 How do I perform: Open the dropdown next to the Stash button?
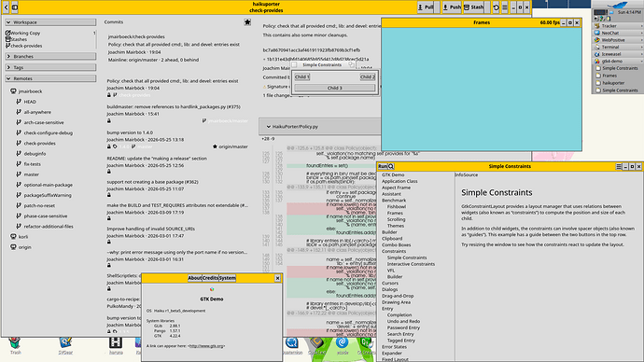tap(487, 7)
